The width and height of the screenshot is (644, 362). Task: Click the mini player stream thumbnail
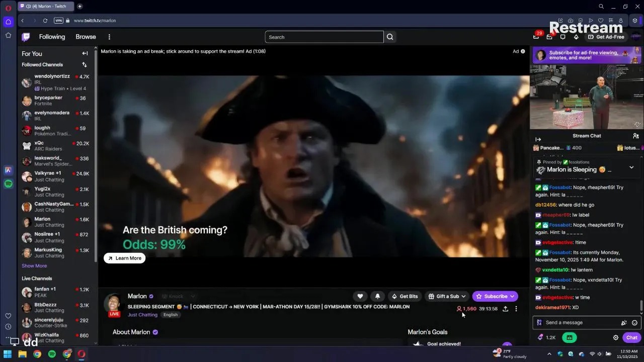587,97
